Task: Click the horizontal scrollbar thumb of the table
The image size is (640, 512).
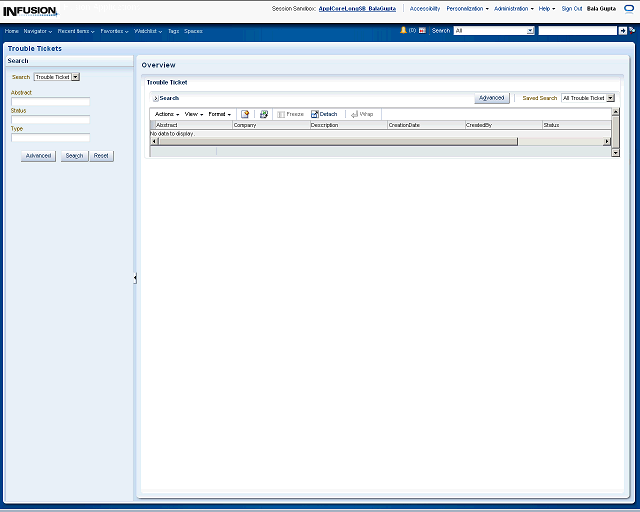Action: coord(338,142)
